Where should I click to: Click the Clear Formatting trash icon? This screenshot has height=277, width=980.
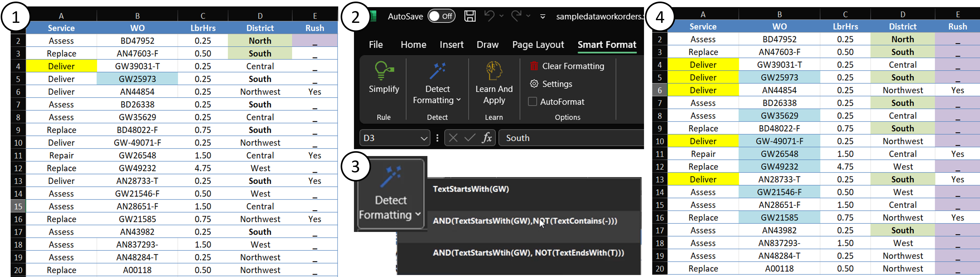(534, 66)
